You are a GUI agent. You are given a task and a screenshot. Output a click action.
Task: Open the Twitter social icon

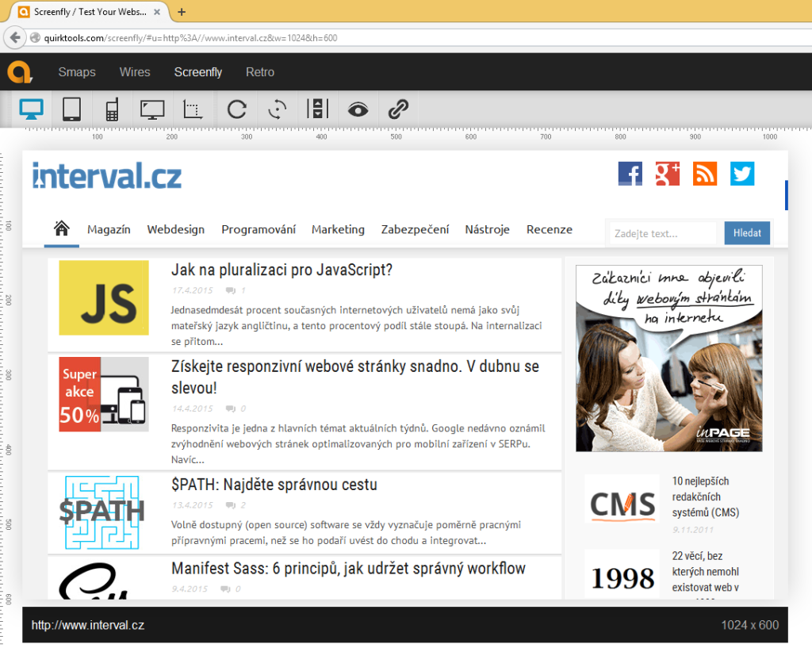pyautogui.click(x=742, y=174)
